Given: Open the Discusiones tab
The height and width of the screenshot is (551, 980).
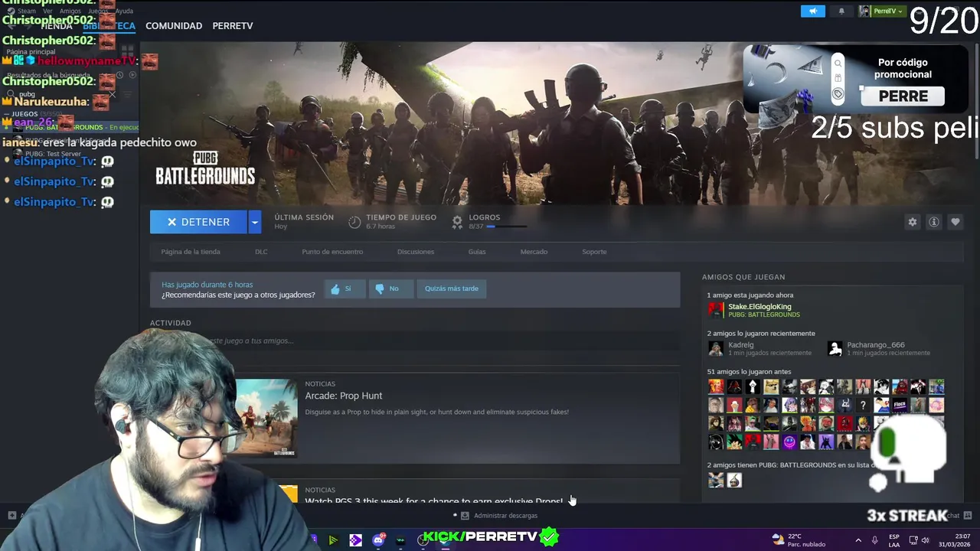Looking at the screenshot, I should coord(416,252).
